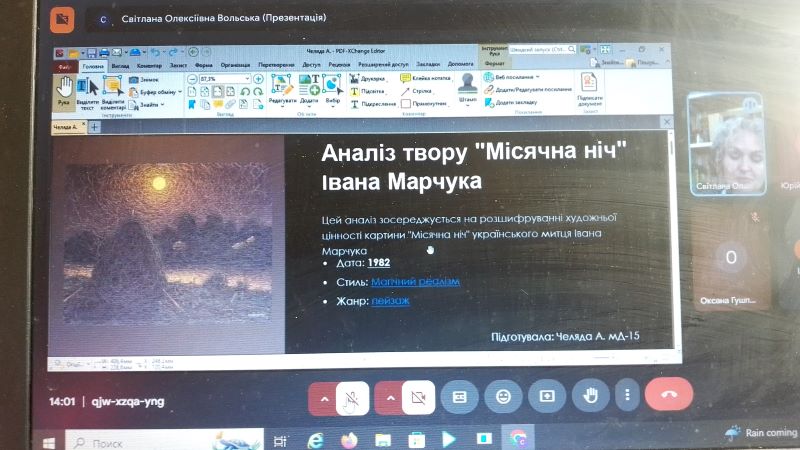Open Firefox from the taskbar

pos(349,440)
